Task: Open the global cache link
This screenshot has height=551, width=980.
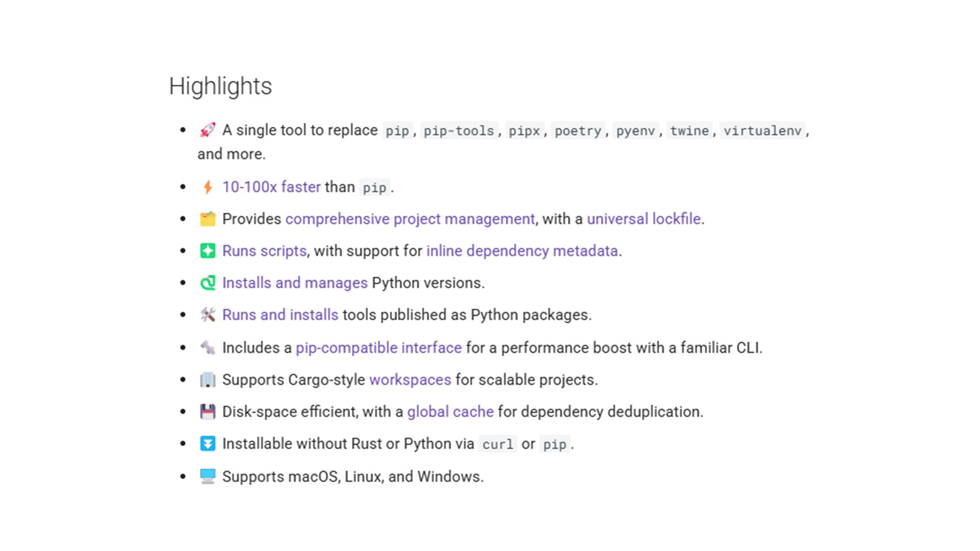Action: pyautogui.click(x=450, y=411)
